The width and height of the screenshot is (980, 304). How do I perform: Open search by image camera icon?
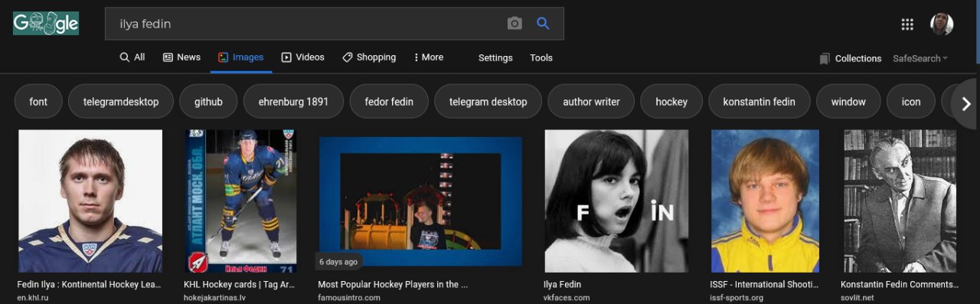click(x=514, y=24)
